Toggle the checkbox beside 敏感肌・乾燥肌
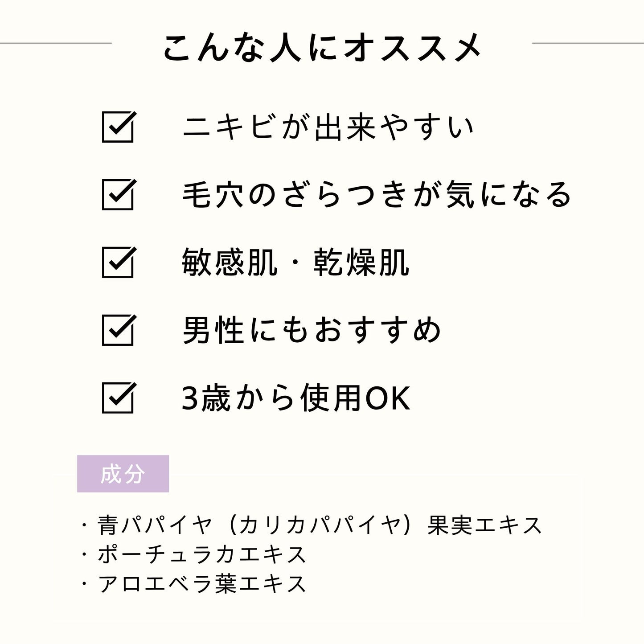The image size is (644, 644). pos(118,263)
